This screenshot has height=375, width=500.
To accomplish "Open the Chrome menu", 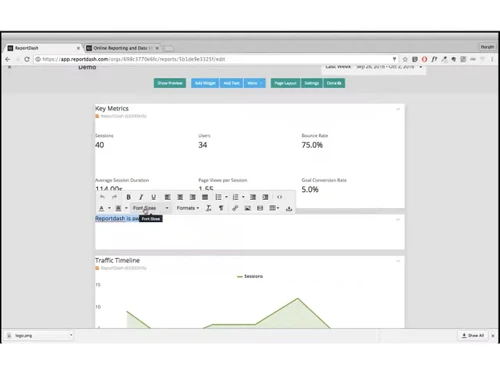I will (492, 59).
